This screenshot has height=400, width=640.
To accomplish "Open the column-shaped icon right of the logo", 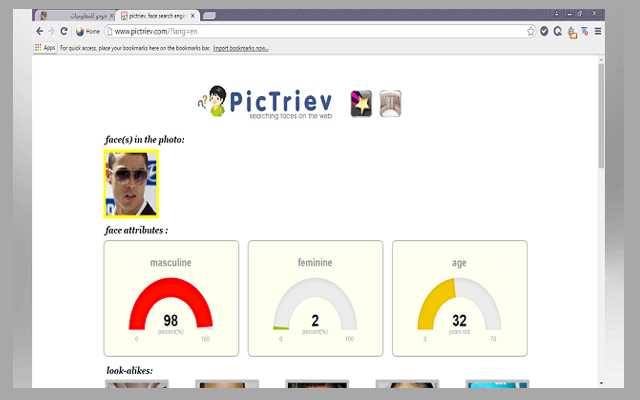I will [391, 103].
